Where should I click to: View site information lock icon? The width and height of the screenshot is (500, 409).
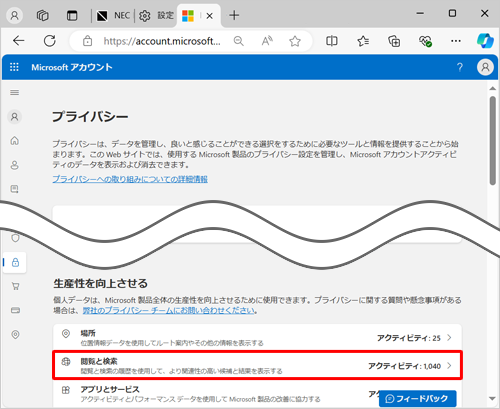tap(87, 41)
